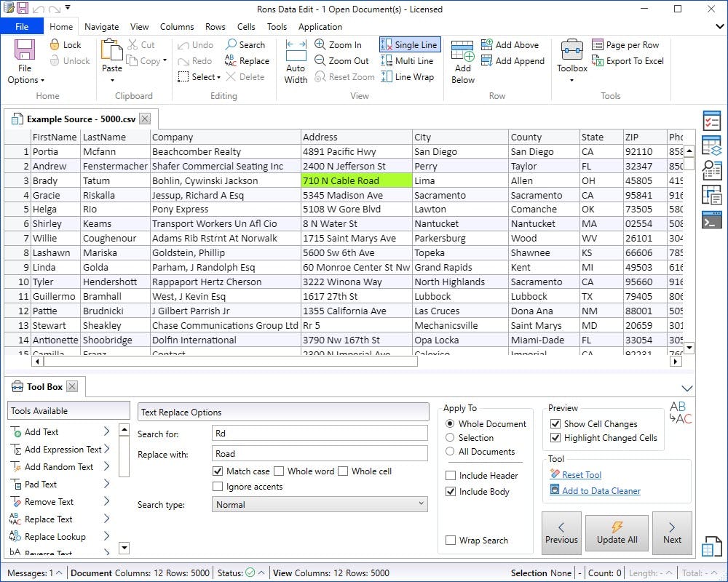Click the Auto Width icon

click(x=295, y=60)
